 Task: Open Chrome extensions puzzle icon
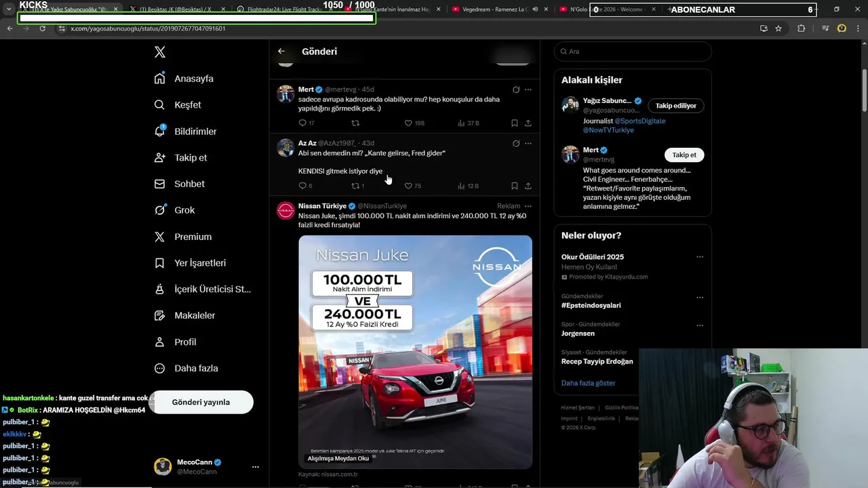tap(801, 28)
